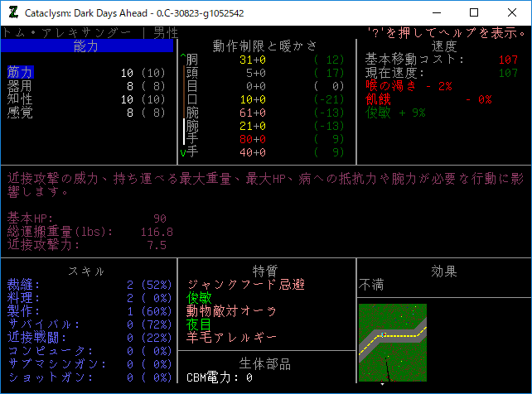Select the 頭 body part row
Image resolution: width=532 pixels, height=394 pixels.
coord(192,73)
